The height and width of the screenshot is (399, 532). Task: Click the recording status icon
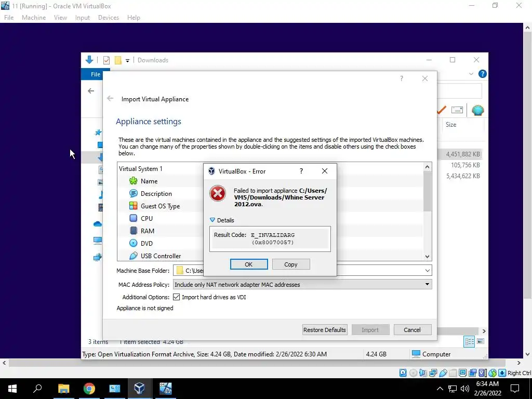point(472,373)
